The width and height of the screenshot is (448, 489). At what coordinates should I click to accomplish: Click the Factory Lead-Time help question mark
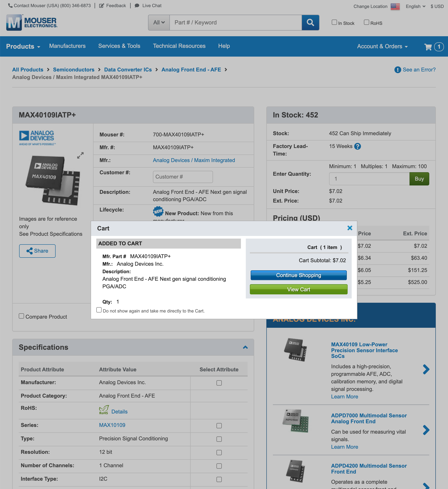point(358,146)
